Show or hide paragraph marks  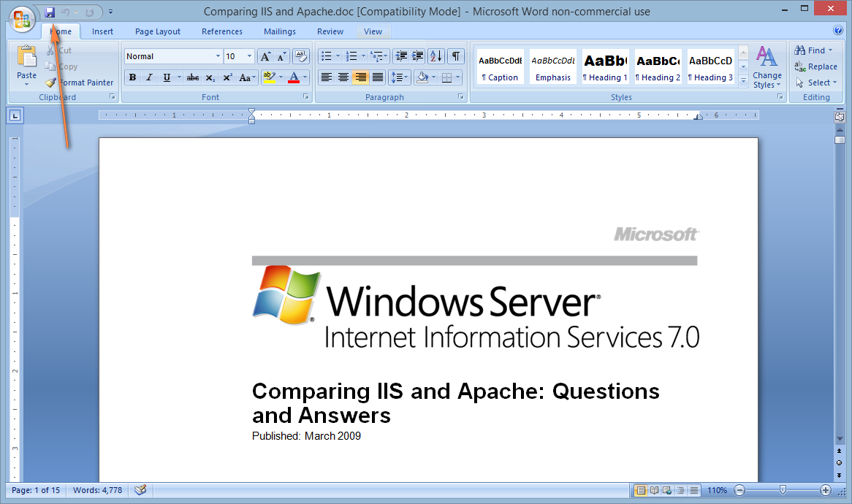pyautogui.click(x=456, y=56)
